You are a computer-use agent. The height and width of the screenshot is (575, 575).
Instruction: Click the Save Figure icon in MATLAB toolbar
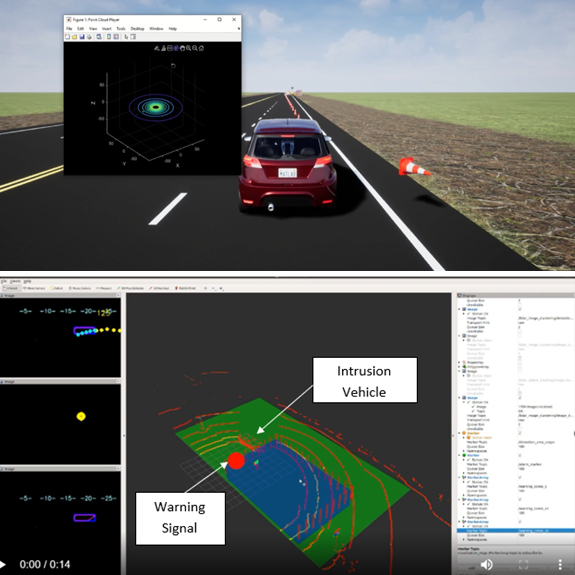[82, 37]
